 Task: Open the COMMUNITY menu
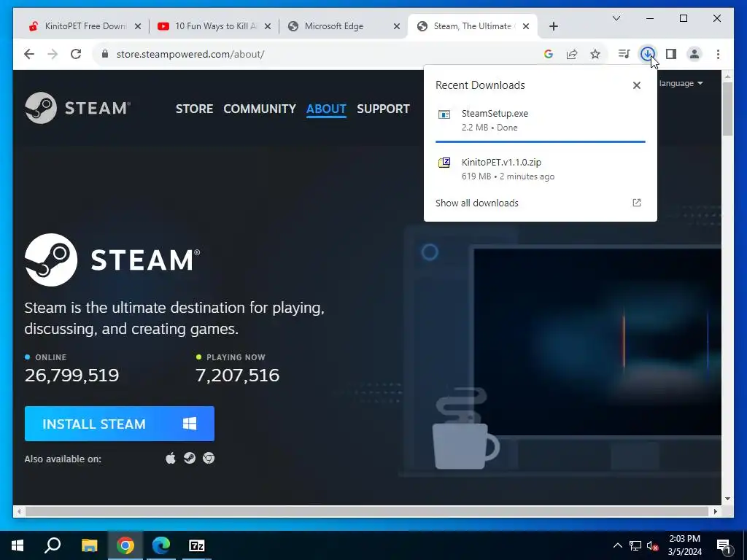(x=260, y=109)
